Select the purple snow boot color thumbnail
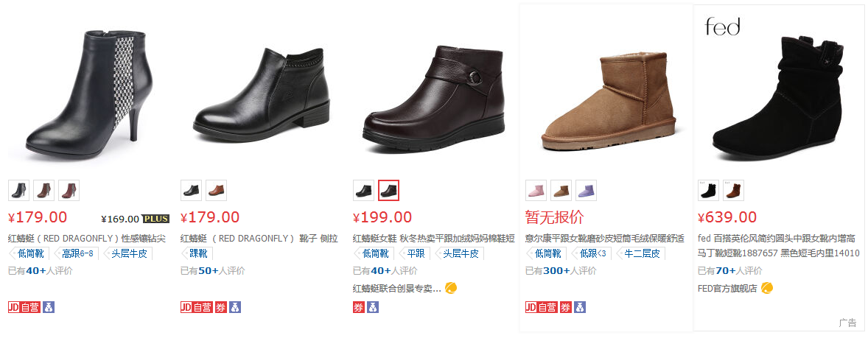This screenshot has width=868, height=341. point(586,191)
